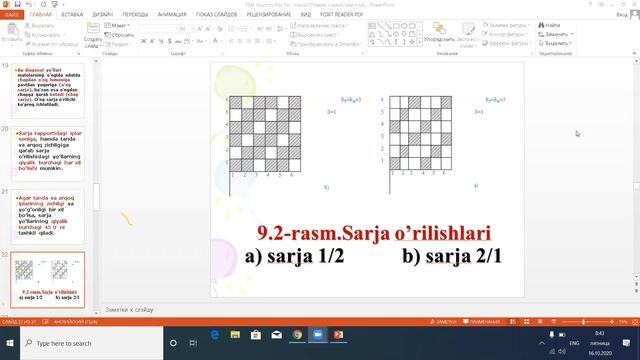
Task: Toggle text shadow (S) formatting
Action: [x=169, y=41]
